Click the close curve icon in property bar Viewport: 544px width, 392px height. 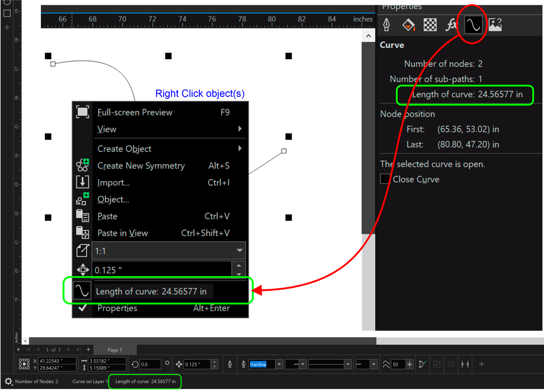[x=422, y=364]
